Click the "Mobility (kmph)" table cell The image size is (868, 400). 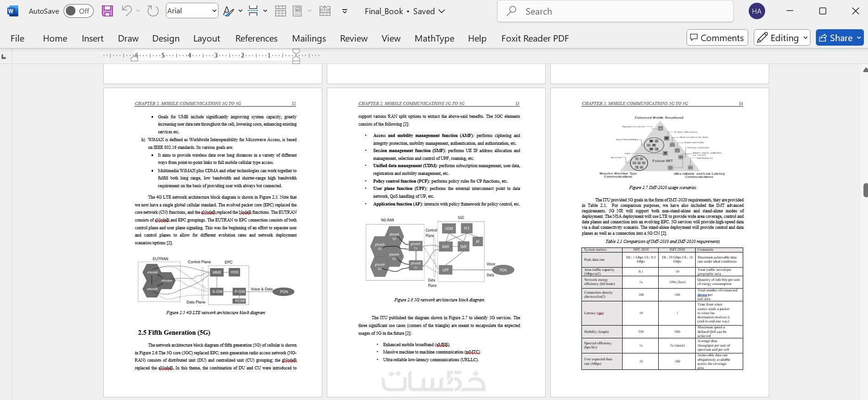point(602,332)
